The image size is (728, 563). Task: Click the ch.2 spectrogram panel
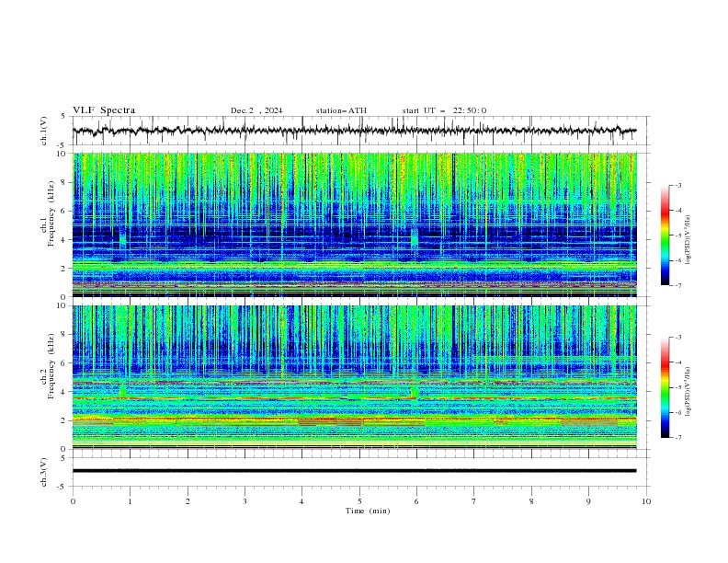355,377
